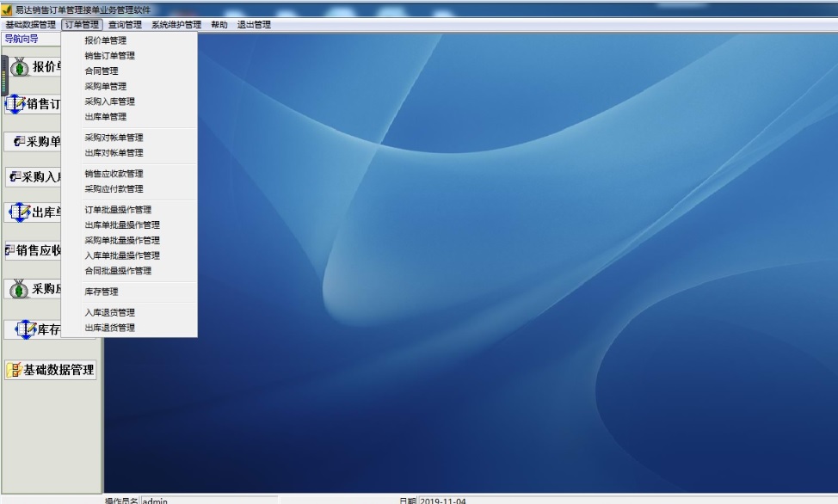Image resolution: width=838 pixels, height=504 pixels.
Task: Click the 导航向导 label above the sidebar
Action: point(22,39)
